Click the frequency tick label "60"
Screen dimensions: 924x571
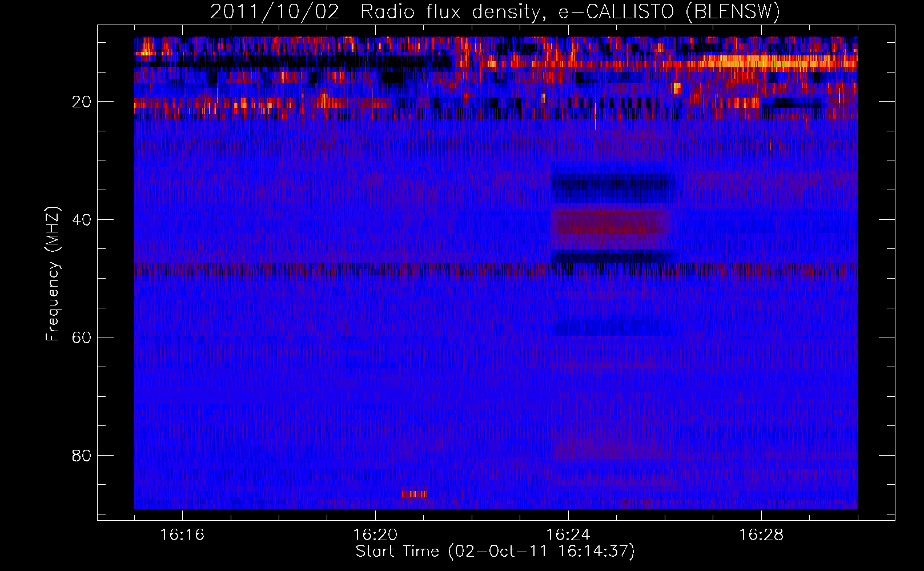pos(82,338)
